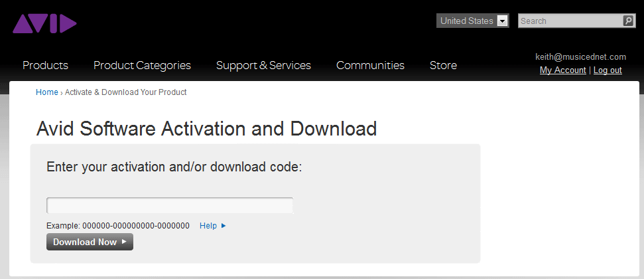The image size is (644, 279).
Task: Click the example code format text
Action: (x=118, y=226)
